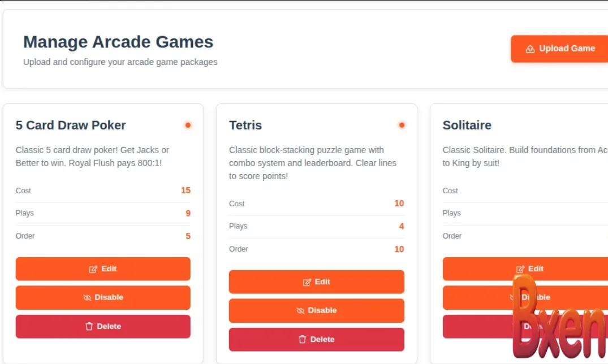Click the pencil icon on 5 Card Draw Poker
The height and width of the screenshot is (364, 608).
(x=93, y=270)
